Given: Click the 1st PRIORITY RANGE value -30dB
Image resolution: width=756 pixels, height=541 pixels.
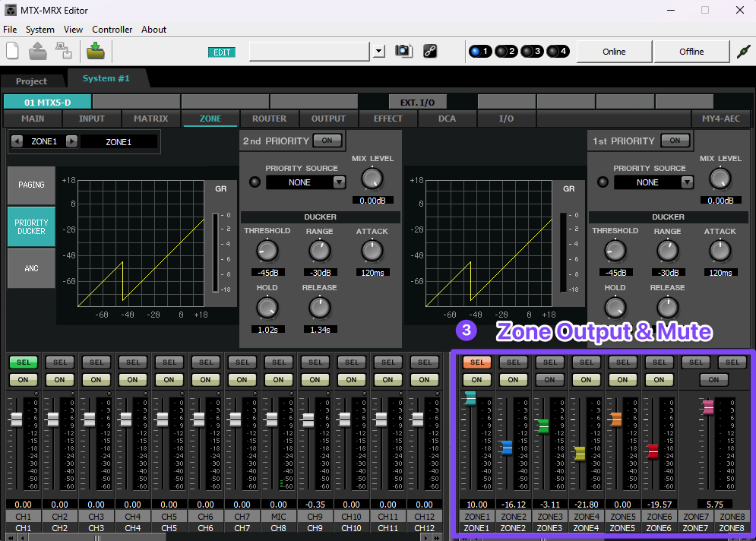Looking at the screenshot, I should click(x=669, y=273).
